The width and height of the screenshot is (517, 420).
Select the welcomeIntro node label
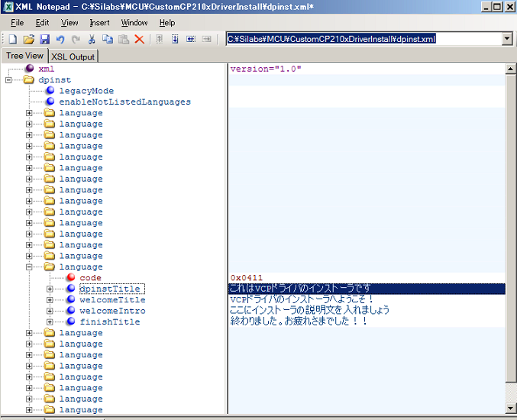(112, 311)
